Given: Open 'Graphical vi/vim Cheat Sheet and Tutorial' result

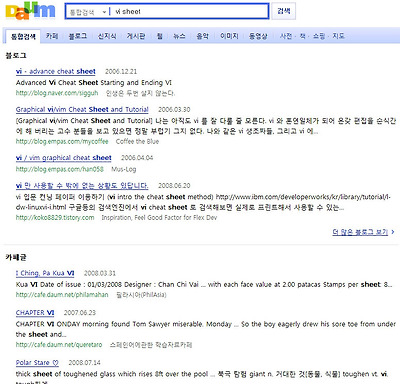Looking at the screenshot, I should (x=82, y=109).
